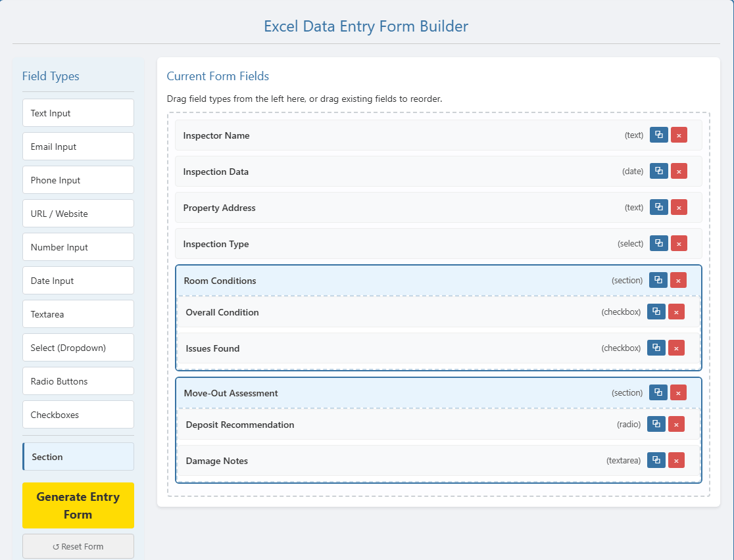Delete the Damage Notes field
This screenshot has height=560, width=734.
click(x=676, y=460)
